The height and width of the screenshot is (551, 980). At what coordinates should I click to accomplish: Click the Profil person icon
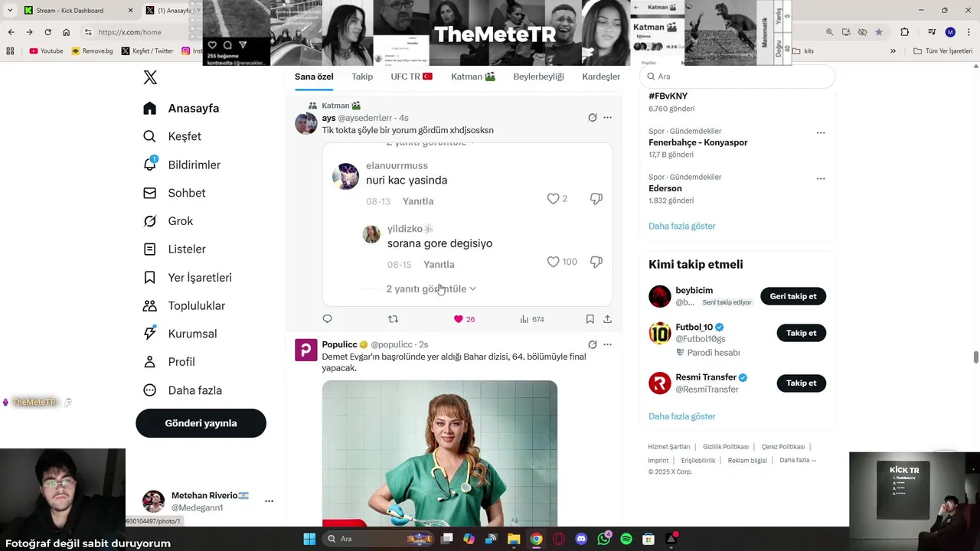click(150, 362)
